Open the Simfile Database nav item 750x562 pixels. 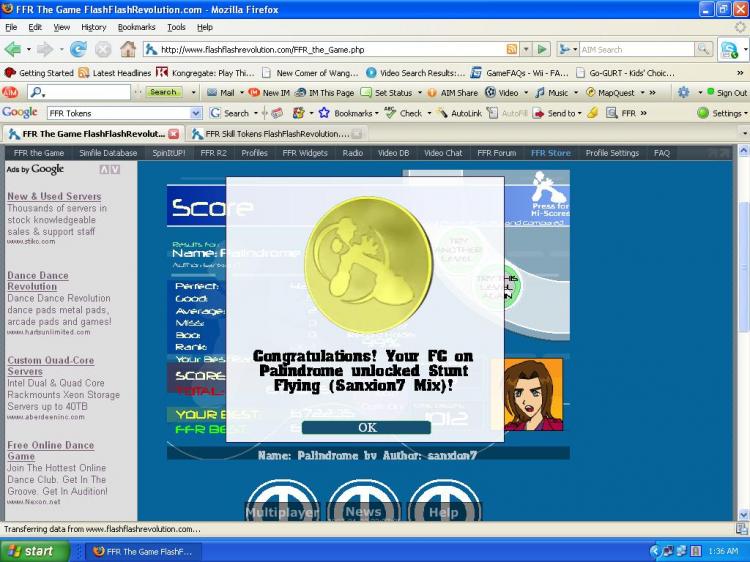tap(108, 153)
